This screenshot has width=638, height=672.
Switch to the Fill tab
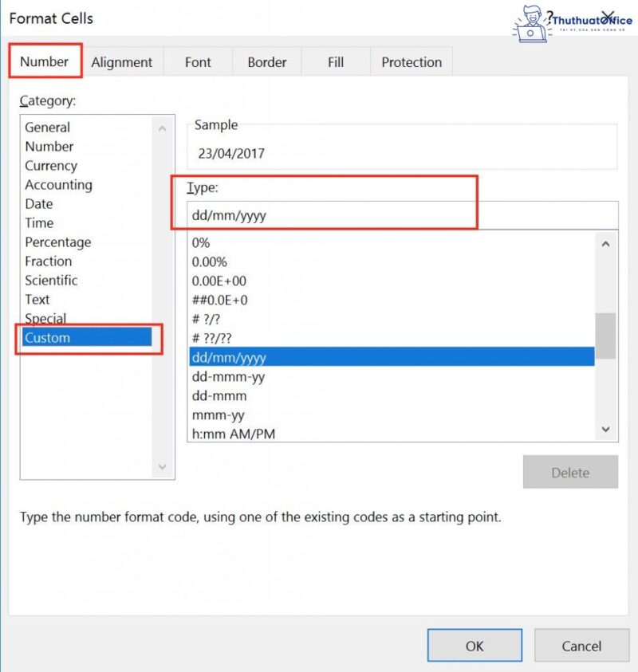(x=335, y=61)
